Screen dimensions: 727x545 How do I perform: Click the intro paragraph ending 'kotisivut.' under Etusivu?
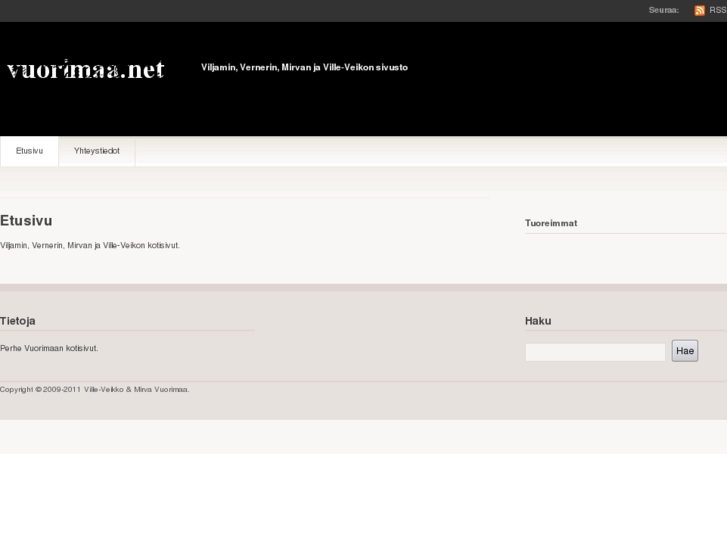tap(90, 245)
